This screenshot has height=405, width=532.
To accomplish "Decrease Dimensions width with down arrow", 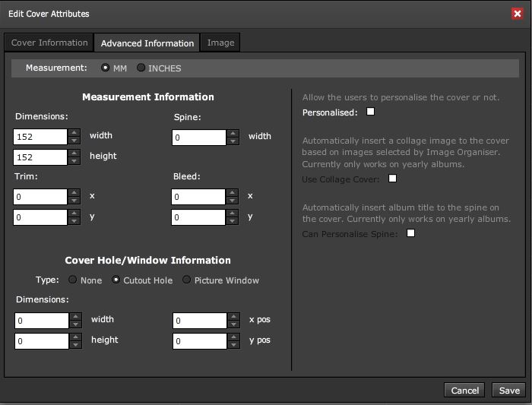I will pos(74,141).
